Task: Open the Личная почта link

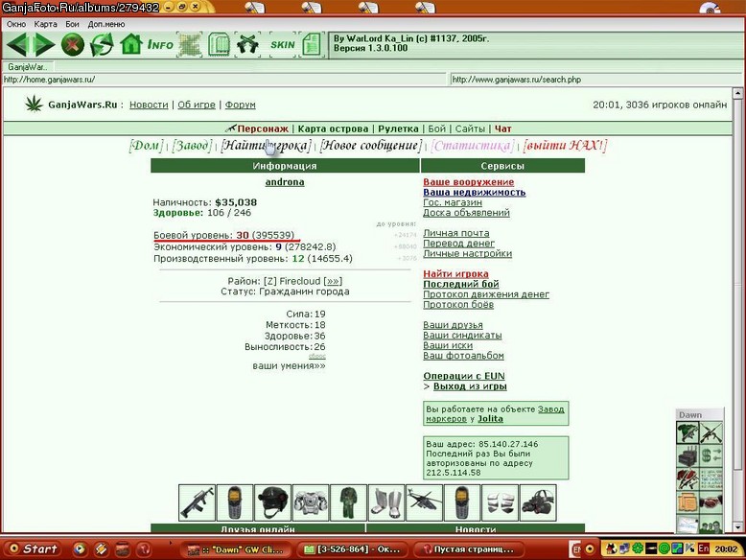Action: (x=456, y=233)
